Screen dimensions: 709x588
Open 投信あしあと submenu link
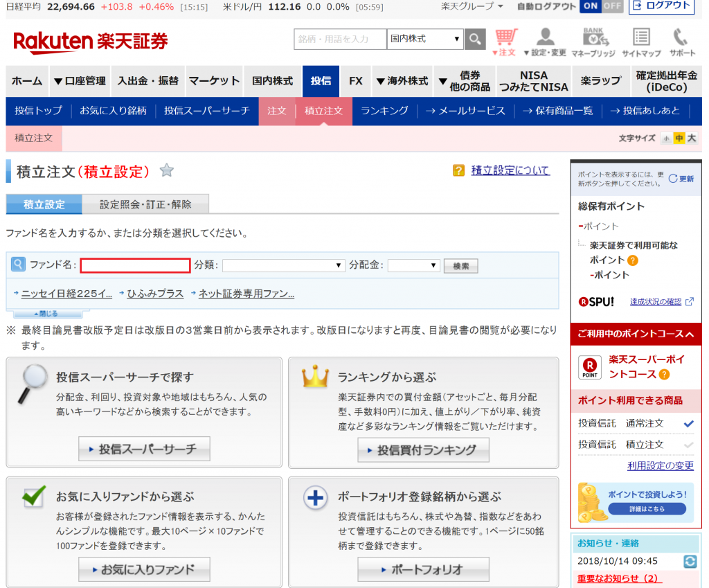tap(645, 111)
